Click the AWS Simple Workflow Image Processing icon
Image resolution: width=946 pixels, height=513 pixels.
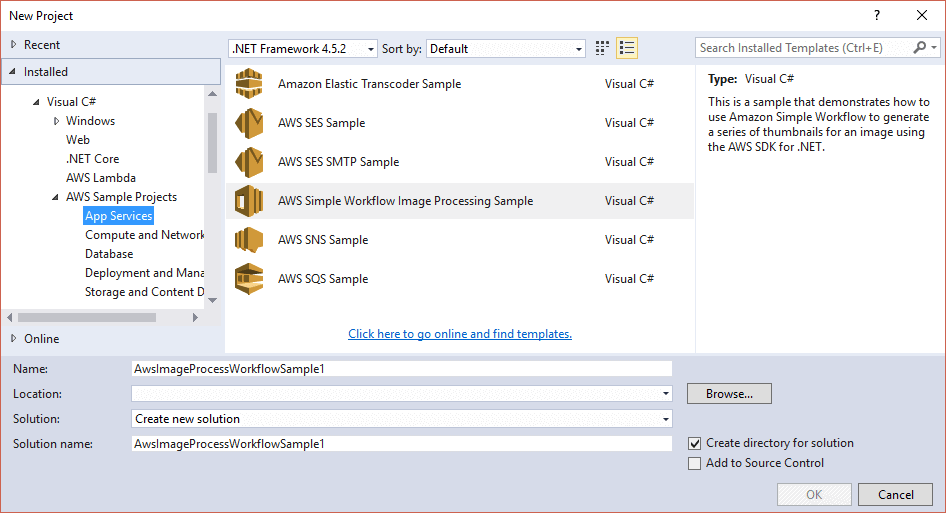click(249, 201)
